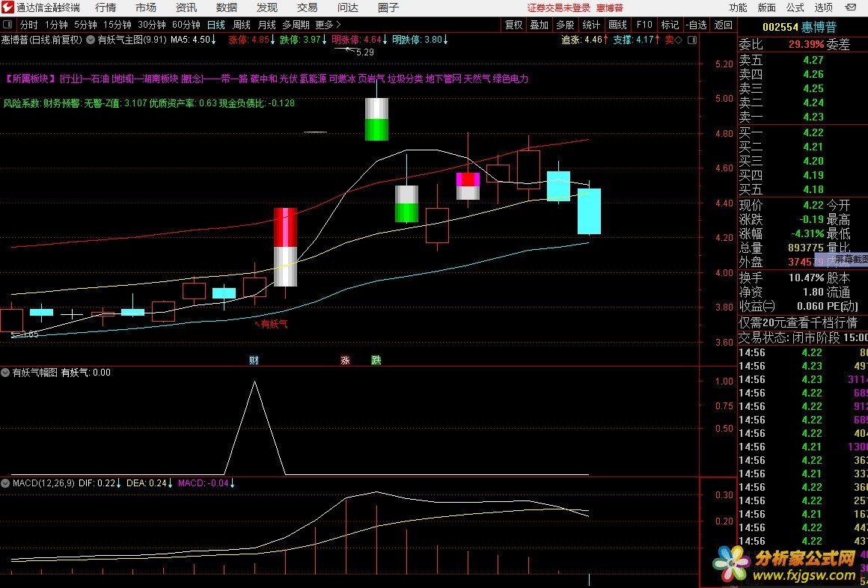Click -自选 to remove from watchlist
The height and width of the screenshot is (588, 868).
point(697,25)
